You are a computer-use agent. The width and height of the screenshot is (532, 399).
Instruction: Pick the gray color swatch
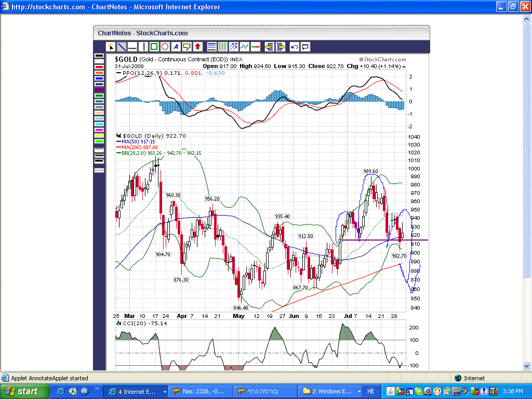[99, 107]
